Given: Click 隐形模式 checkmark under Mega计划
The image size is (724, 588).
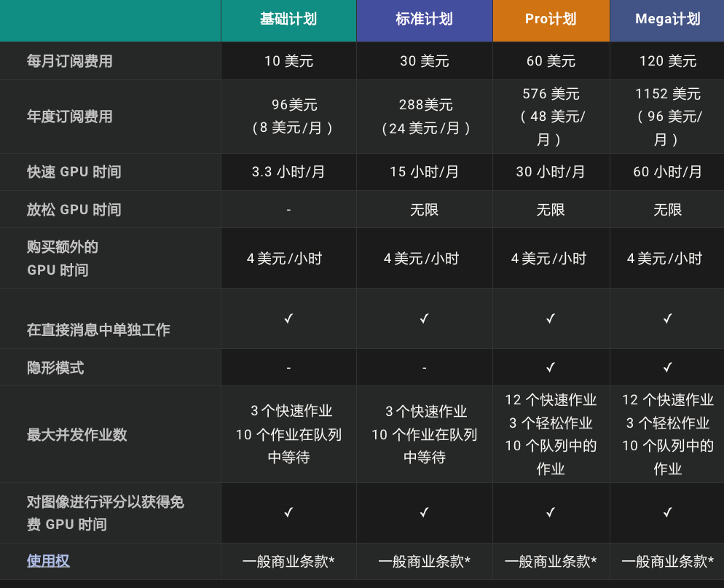Looking at the screenshot, I should point(667,367).
